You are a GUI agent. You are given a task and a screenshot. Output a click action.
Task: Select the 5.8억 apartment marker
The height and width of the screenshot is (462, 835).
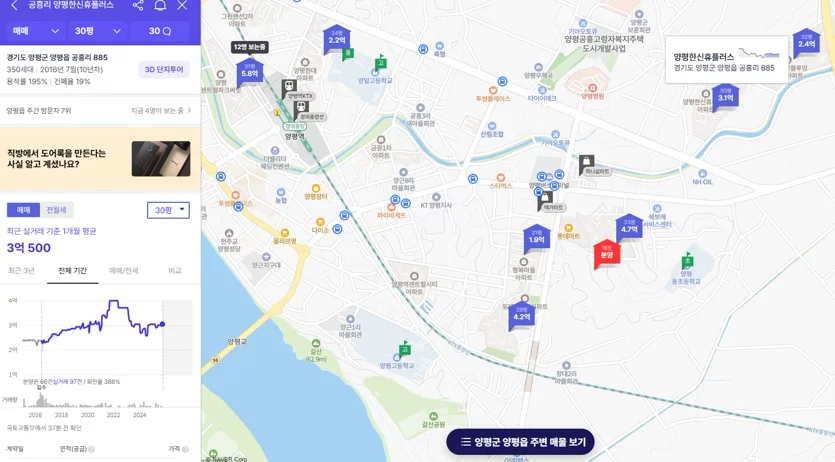tap(250, 73)
